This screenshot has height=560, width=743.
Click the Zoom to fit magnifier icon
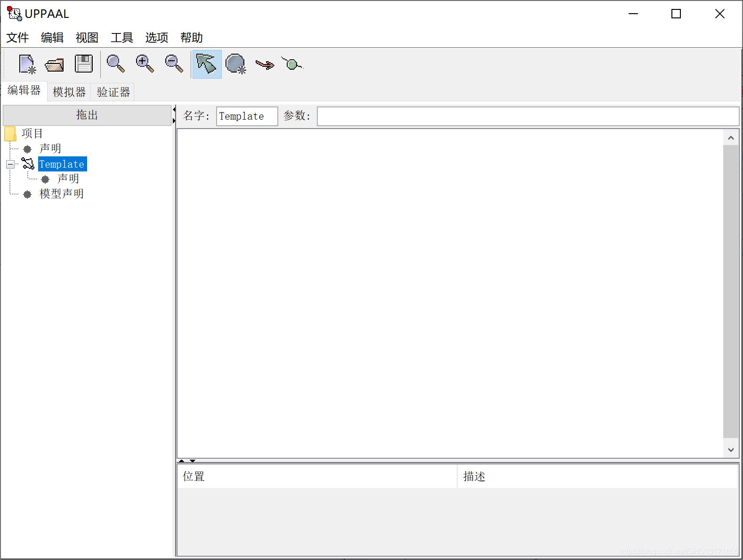pyautogui.click(x=115, y=64)
